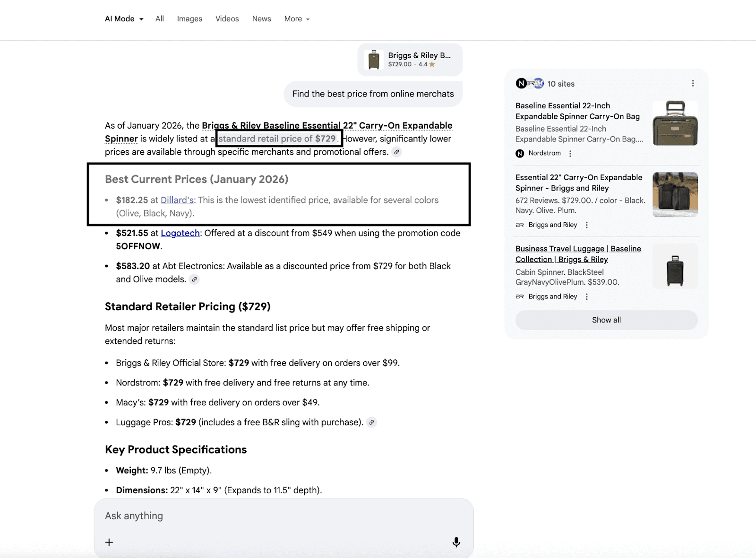This screenshot has height=558, width=756.
Task: Click the user query 'Find the best price' bubble
Action: [373, 94]
